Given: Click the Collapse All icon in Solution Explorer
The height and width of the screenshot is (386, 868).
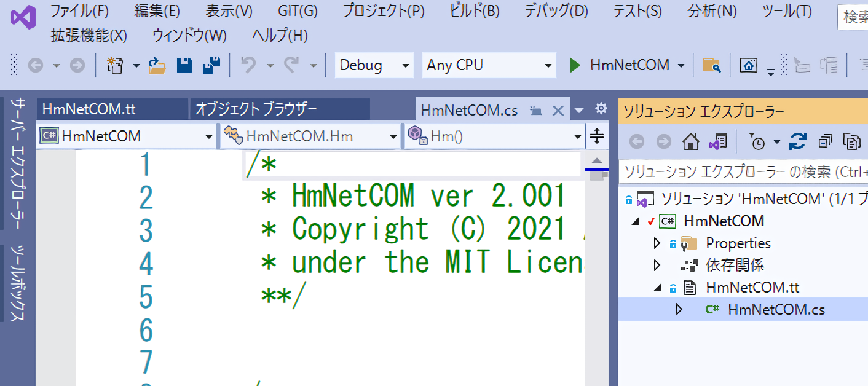Looking at the screenshot, I should pos(826,143).
